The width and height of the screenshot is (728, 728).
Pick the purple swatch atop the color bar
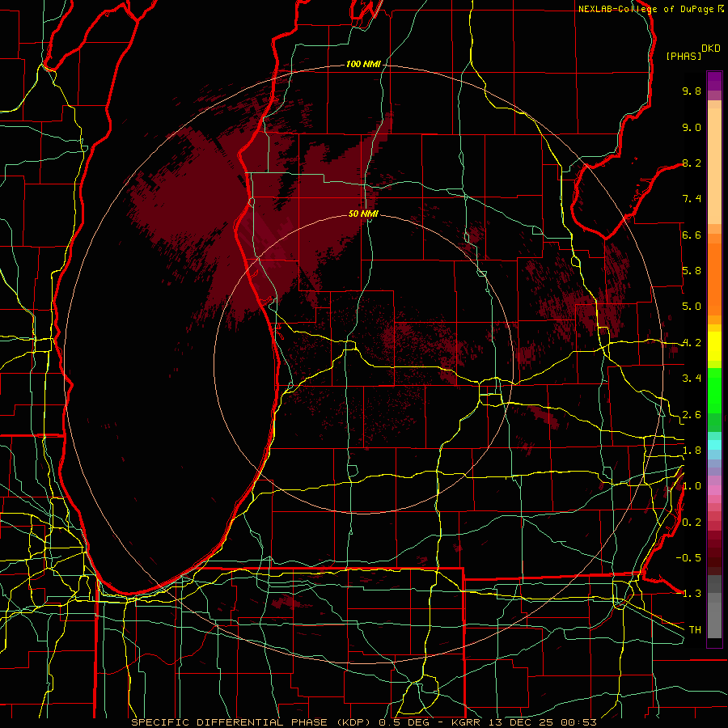pos(714,81)
